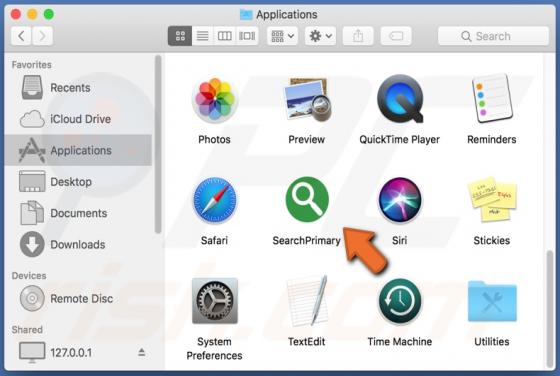Click the SearchPrimary name label
560x376 pixels.
click(306, 241)
